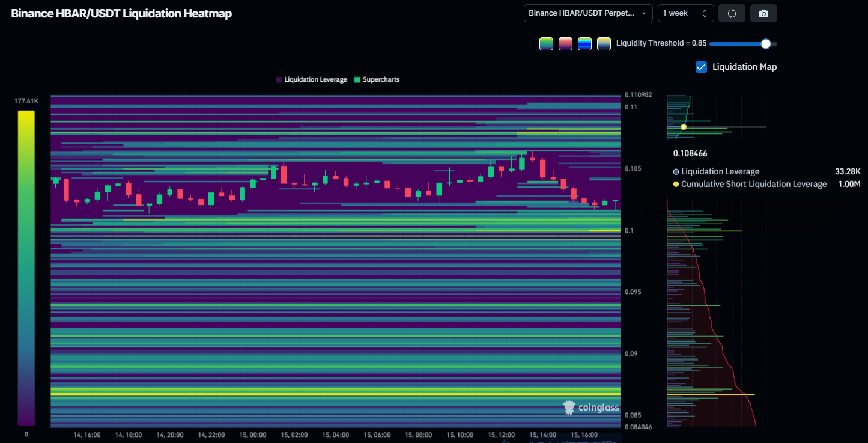Click the pair dropdown's chevron arrow
Image resolution: width=868 pixels, height=443 pixels.
[645, 13]
